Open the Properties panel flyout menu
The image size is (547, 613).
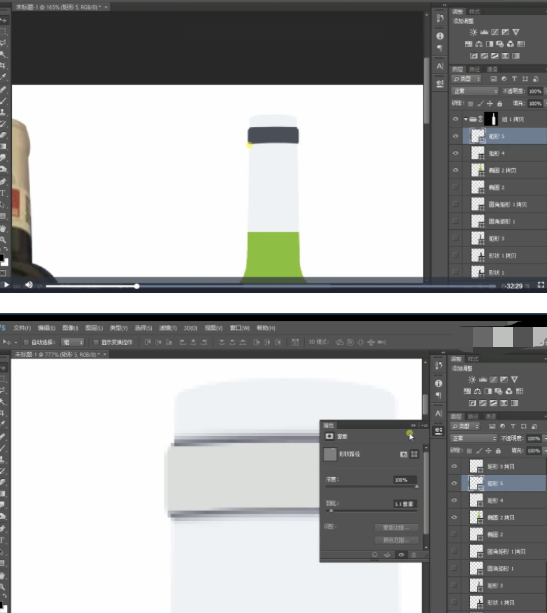coord(425,425)
